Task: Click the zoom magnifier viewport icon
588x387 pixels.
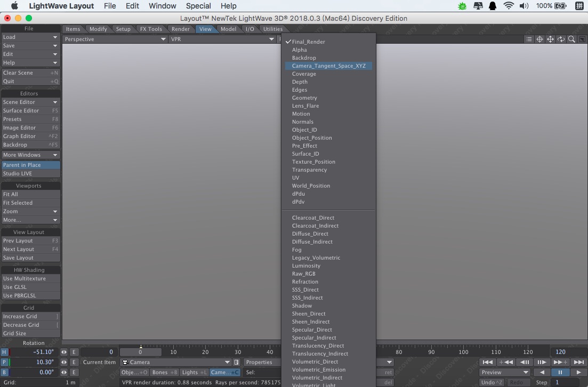Action: (x=570, y=39)
